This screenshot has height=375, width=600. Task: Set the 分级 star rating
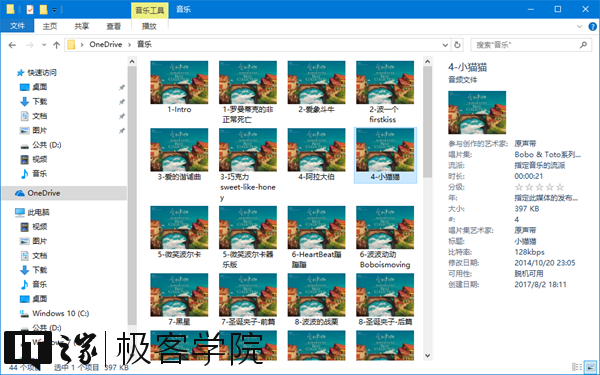point(539,187)
